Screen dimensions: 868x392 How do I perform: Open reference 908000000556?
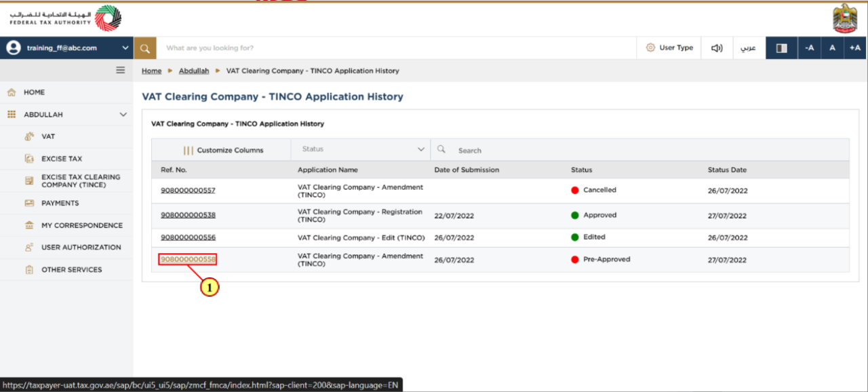[188, 237]
